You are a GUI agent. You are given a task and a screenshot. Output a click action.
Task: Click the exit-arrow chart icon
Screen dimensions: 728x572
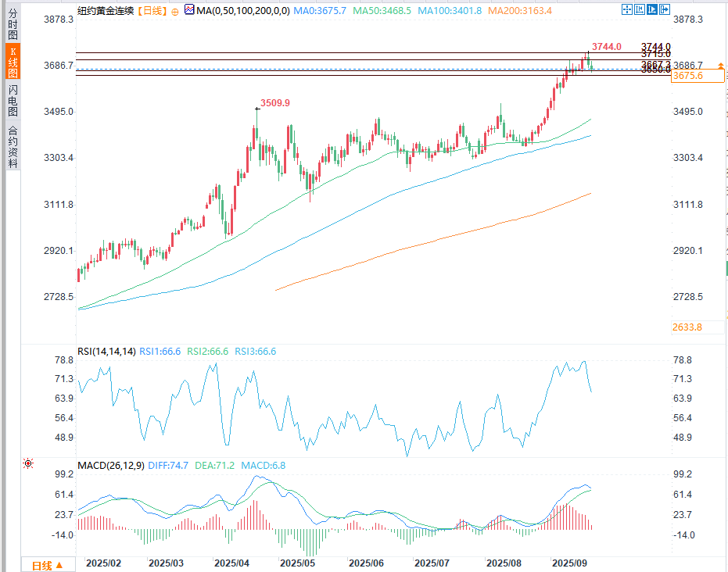[x=665, y=9]
